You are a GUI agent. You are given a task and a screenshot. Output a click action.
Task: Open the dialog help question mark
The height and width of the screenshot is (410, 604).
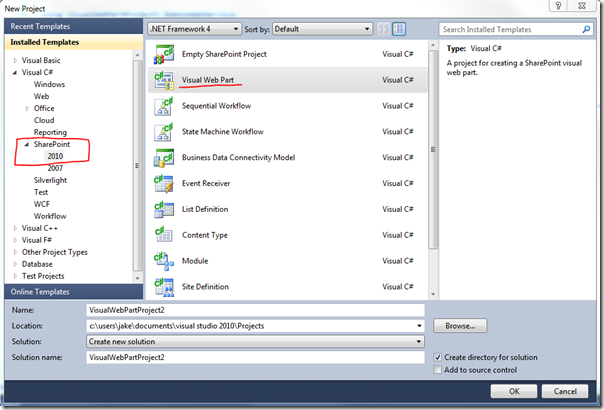(x=559, y=5)
